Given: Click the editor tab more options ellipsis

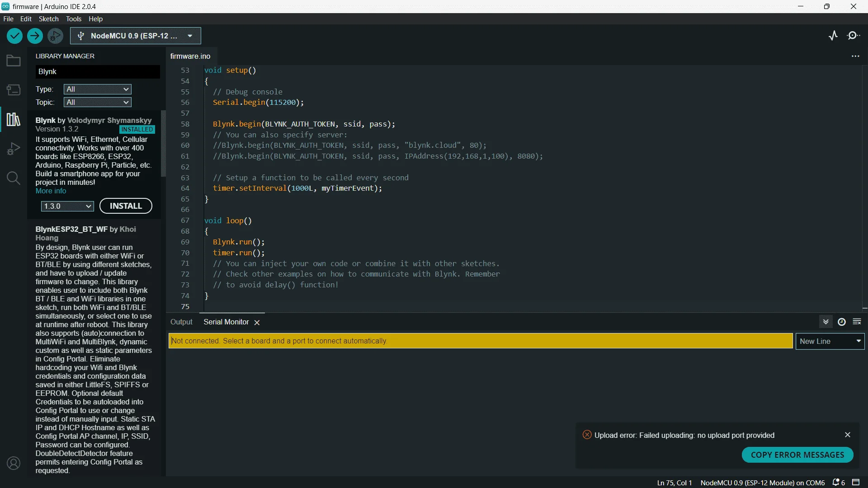Looking at the screenshot, I should 855,56.
